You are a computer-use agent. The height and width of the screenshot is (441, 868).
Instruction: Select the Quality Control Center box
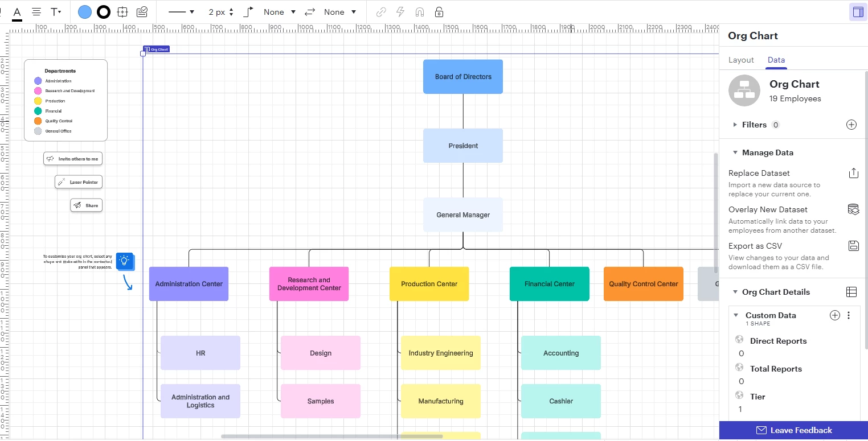click(x=644, y=284)
